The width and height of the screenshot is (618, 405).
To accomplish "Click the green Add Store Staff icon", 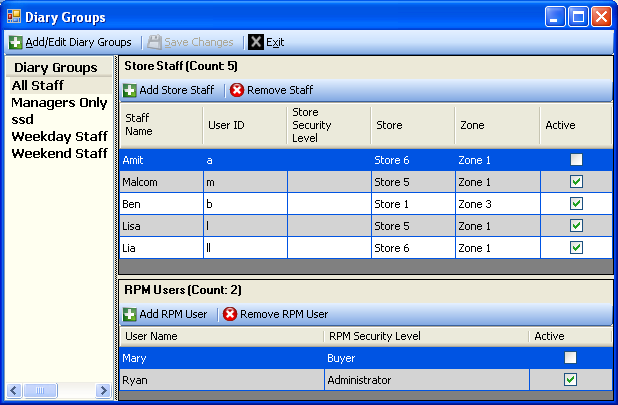I will point(130,90).
